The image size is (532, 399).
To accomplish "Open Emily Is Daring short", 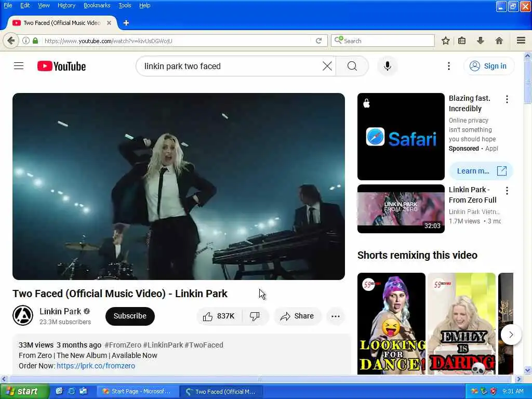I will (461, 323).
